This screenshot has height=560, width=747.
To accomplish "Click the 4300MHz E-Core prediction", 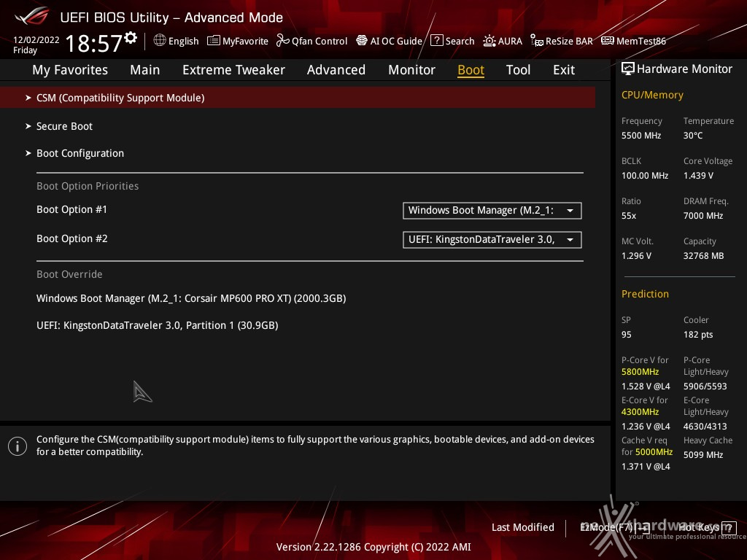I will coord(640,412).
